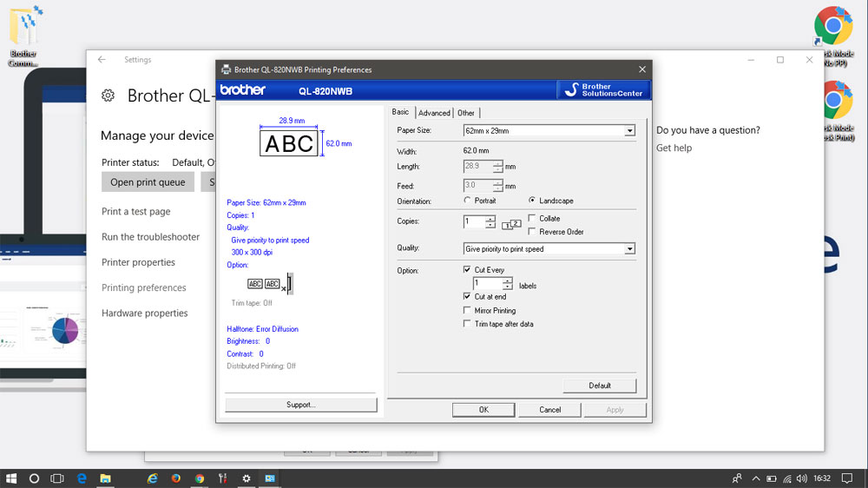Click Cancel in Printing Preferences
The height and width of the screenshot is (488, 868).
point(549,410)
